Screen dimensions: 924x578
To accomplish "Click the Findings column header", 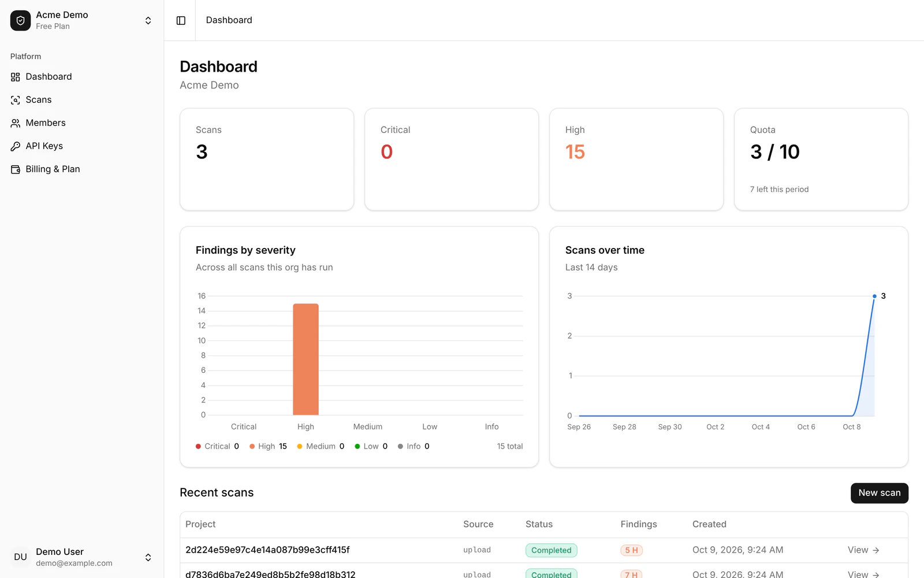I will [x=639, y=524].
